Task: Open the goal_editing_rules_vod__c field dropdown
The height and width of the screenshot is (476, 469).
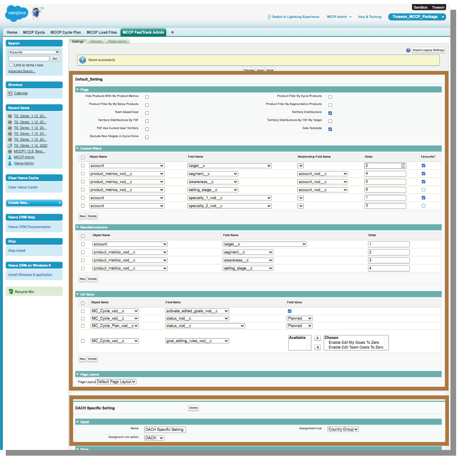Action: click(197, 341)
